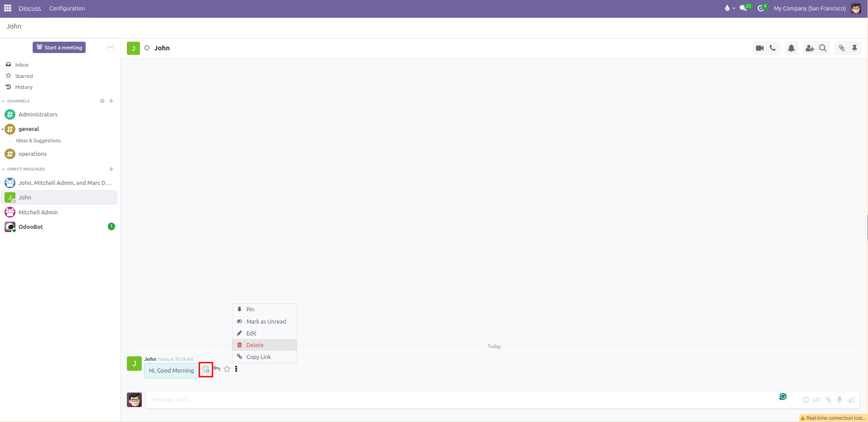Choose Copy Link in message menu
This screenshot has height=422, width=868.
(265, 357)
